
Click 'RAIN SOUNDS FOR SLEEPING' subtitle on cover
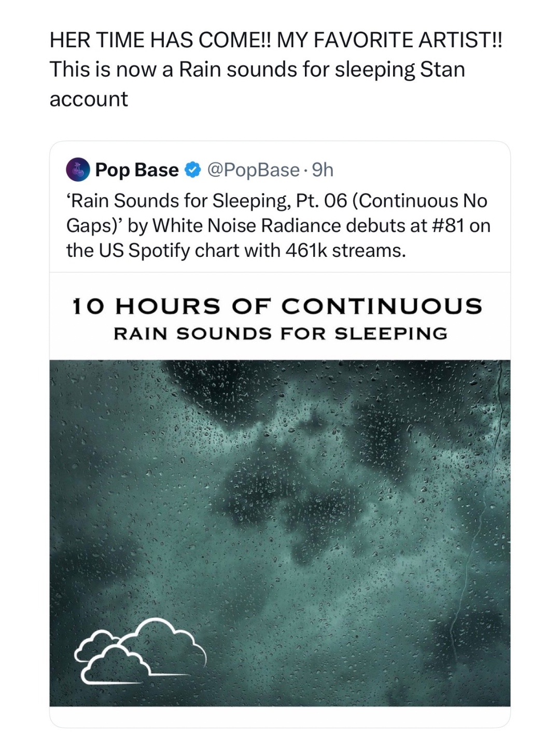280,334
